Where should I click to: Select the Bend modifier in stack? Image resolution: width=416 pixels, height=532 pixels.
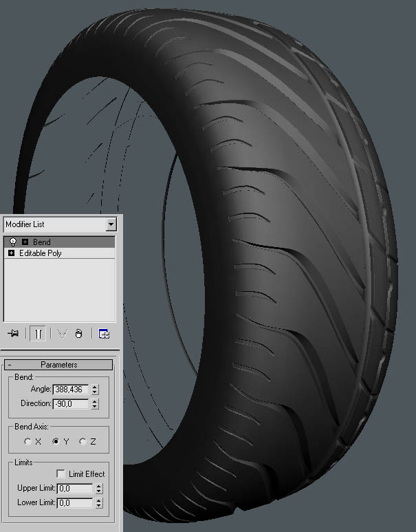[59, 242]
